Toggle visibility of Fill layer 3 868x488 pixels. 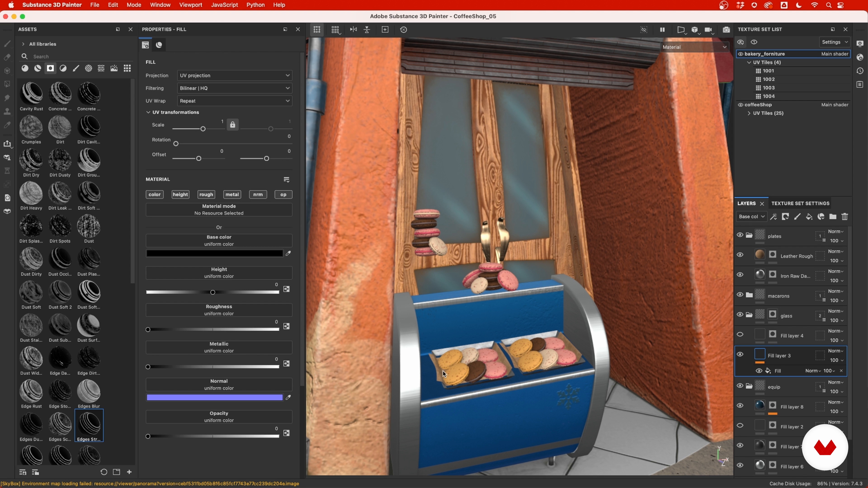click(740, 354)
